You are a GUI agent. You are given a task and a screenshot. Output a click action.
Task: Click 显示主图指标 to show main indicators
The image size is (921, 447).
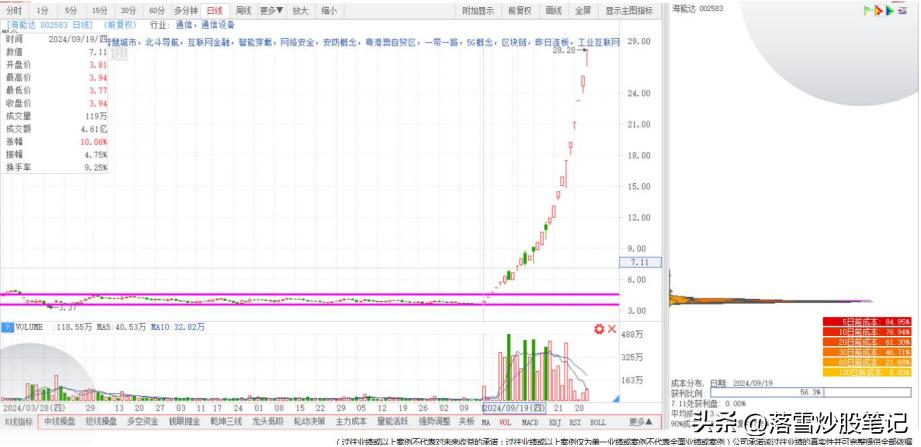tap(629, 11)
